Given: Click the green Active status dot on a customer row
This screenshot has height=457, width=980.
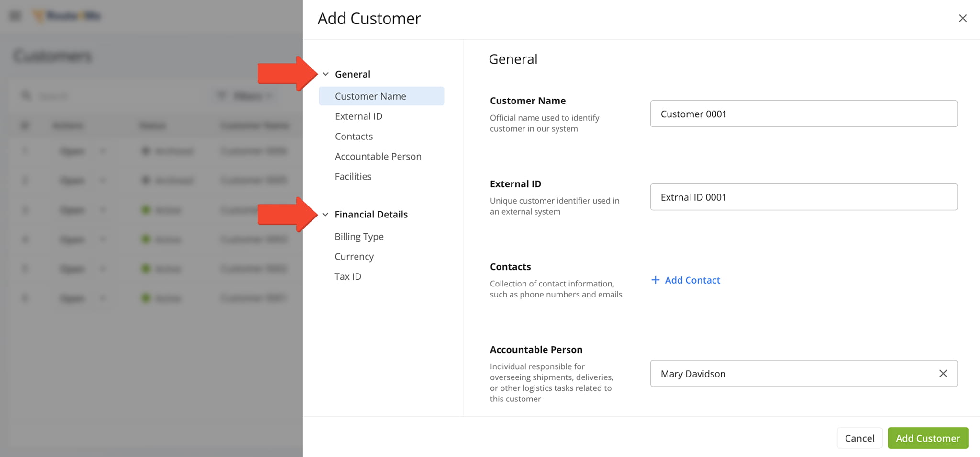Looking at the screenshot, I should pyautogui.click(x=146, y=209).
